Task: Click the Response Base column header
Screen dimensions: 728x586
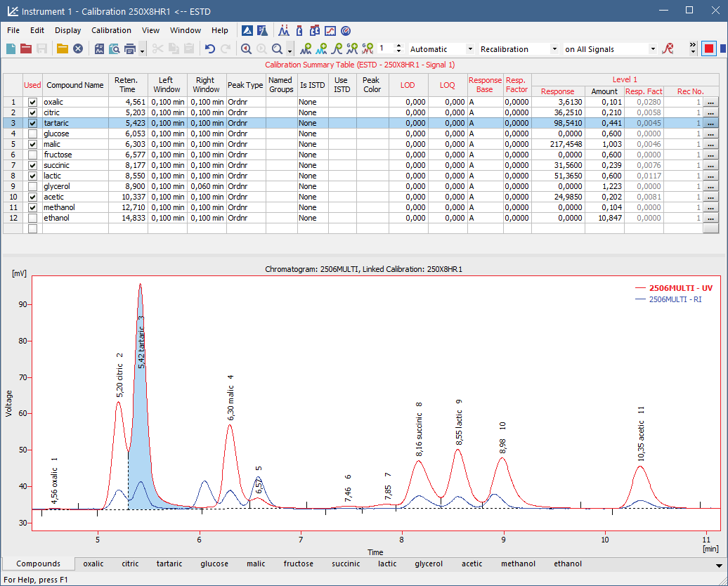Action: coord(485,85)
